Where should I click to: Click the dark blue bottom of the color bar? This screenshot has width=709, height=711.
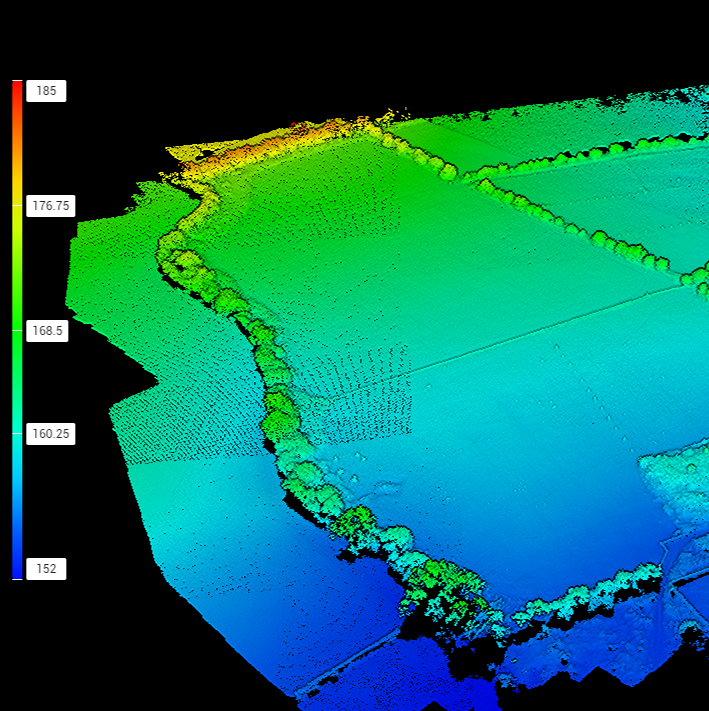(17, 568)
